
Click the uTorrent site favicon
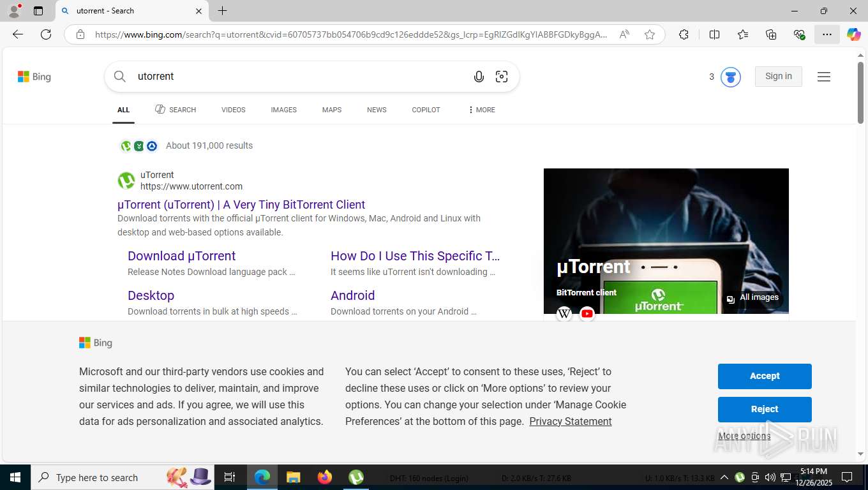click(126, 181)
